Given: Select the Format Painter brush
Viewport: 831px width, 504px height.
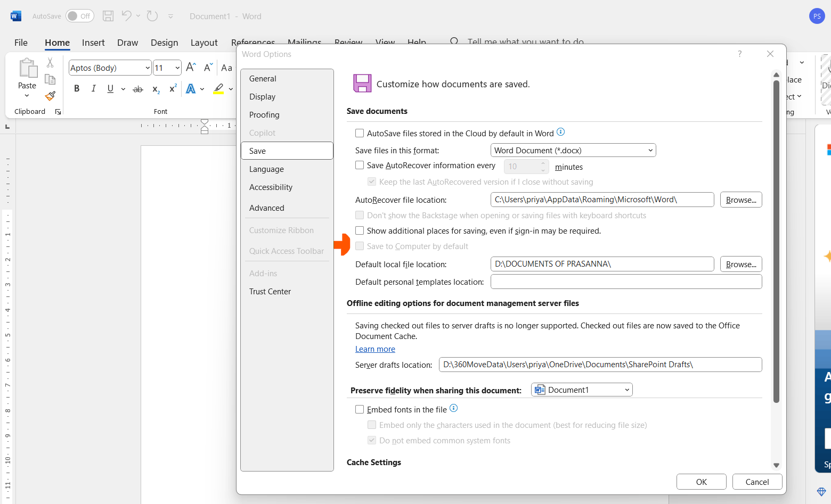Looking at the screenshot, I should click(x=50, y=96).
